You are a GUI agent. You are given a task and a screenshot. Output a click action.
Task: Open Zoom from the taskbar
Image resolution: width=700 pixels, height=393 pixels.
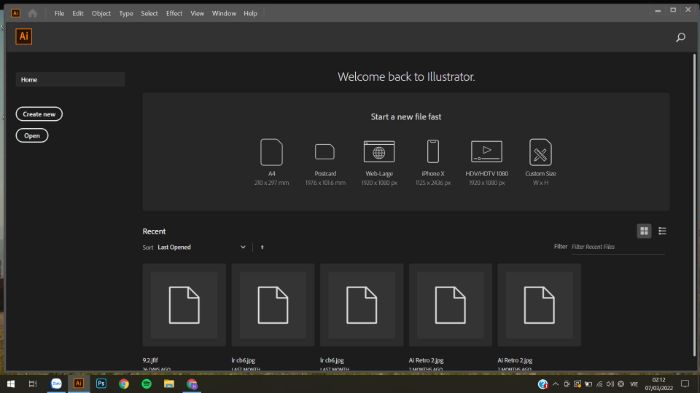56,384
